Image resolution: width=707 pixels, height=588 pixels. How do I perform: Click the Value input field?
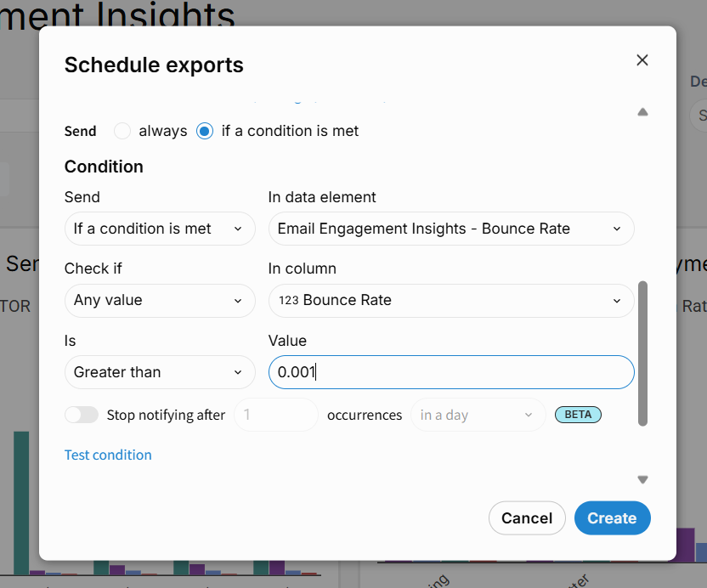450,372
